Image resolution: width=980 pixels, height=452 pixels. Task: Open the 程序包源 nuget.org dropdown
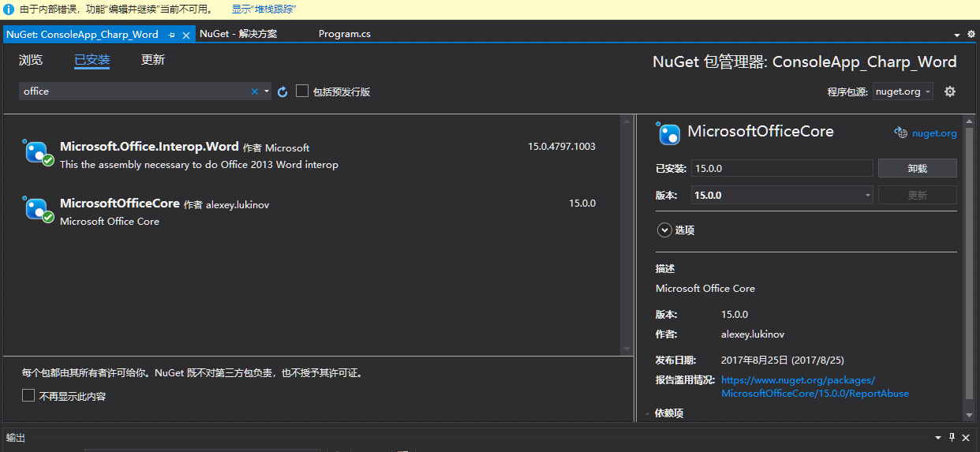(903, 92)
